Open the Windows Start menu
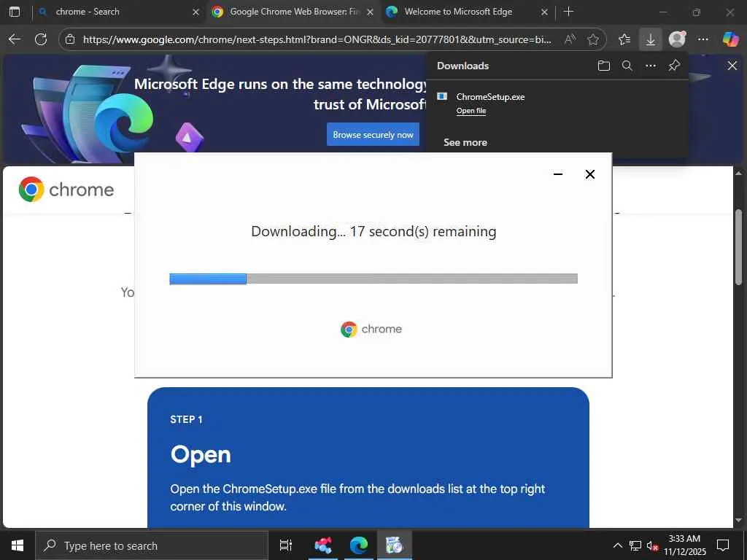Image resolution: width=747 pixels, height=560 pixels. coord(18,545)
